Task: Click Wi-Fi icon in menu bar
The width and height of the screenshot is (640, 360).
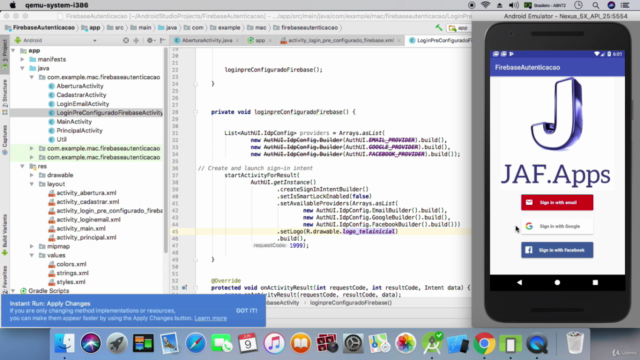Action: (x=485, y=5)
